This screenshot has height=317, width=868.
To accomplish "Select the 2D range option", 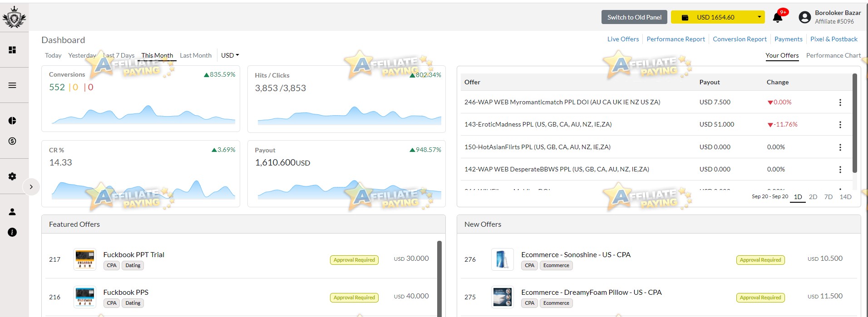I will 813,197.
